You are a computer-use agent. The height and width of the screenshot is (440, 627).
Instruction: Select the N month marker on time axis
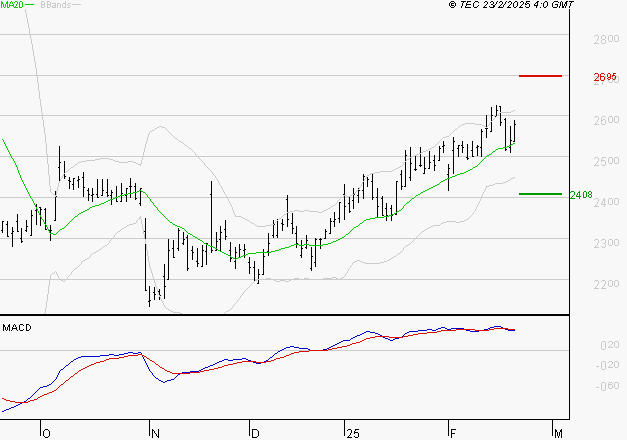pyautogui.click(x=156, y=434)
